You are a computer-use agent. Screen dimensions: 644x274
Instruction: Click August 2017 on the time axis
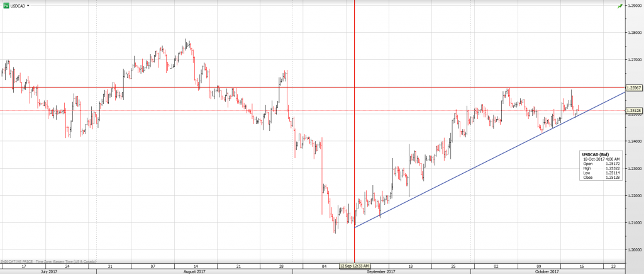coord(196,271)
